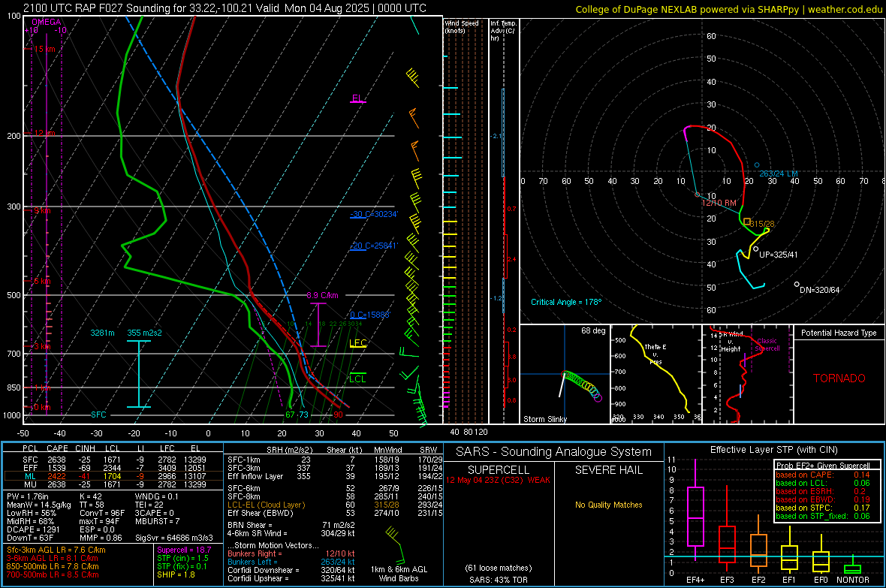Click the yellow LFC marker on skew-T

(x=358, y=343)
